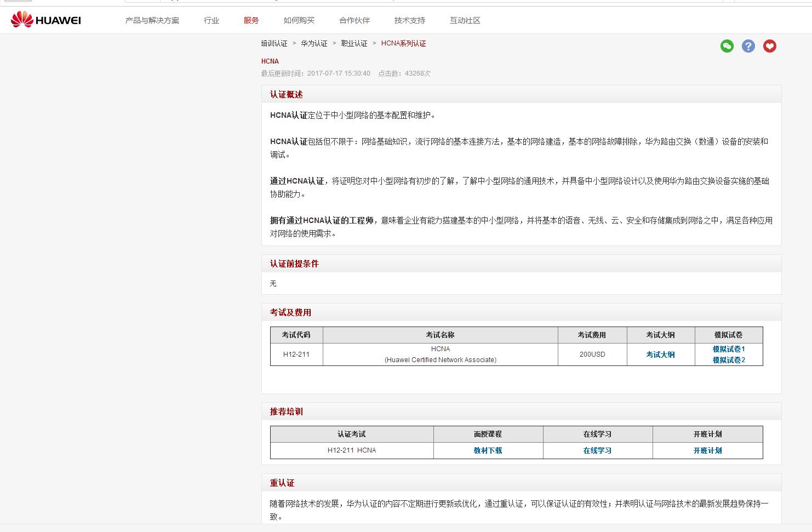812x532 pixels.
Task: Click the 面授课程 column header
Action: [x=488, y=434]
